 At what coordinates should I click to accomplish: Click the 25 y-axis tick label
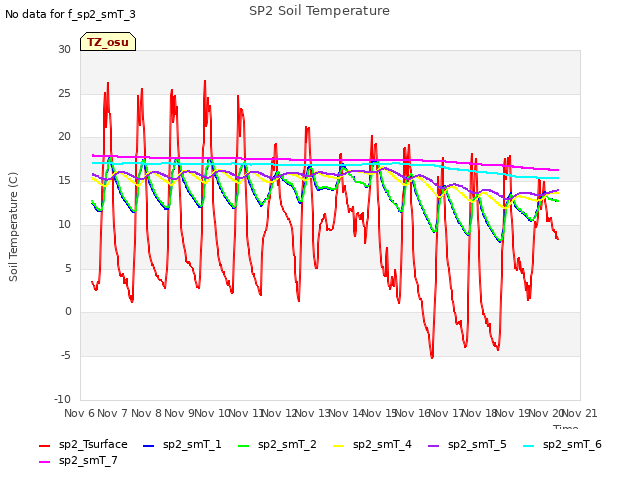[64, 93]
